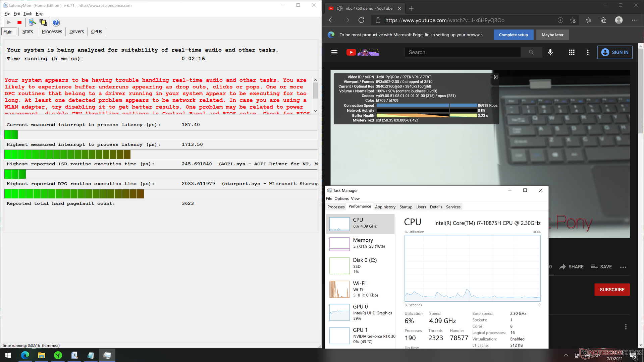Go back in Edge browser
The image size is (644, 362).
[332, 20]
